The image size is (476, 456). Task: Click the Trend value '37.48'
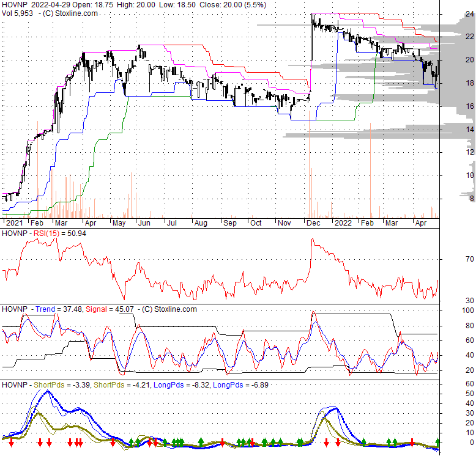point(72,309)
